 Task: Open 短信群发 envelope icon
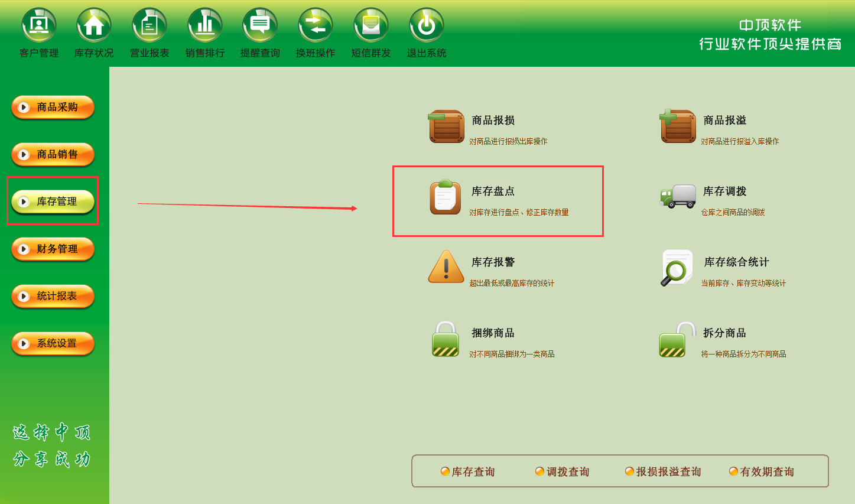tap(371, 25)
